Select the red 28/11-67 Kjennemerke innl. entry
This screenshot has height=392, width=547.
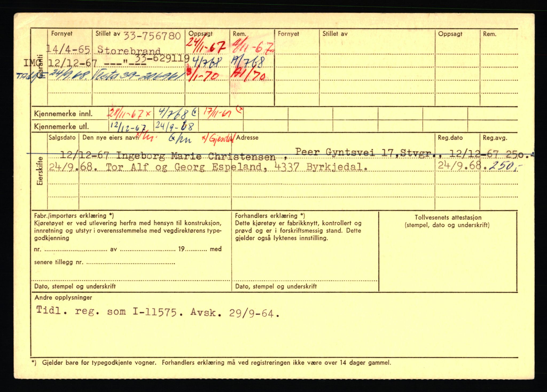click(129, 114)
